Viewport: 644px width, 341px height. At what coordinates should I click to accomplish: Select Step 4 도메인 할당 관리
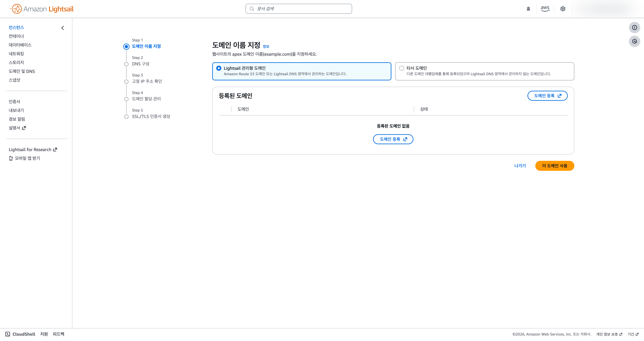[x=146, y=99]
